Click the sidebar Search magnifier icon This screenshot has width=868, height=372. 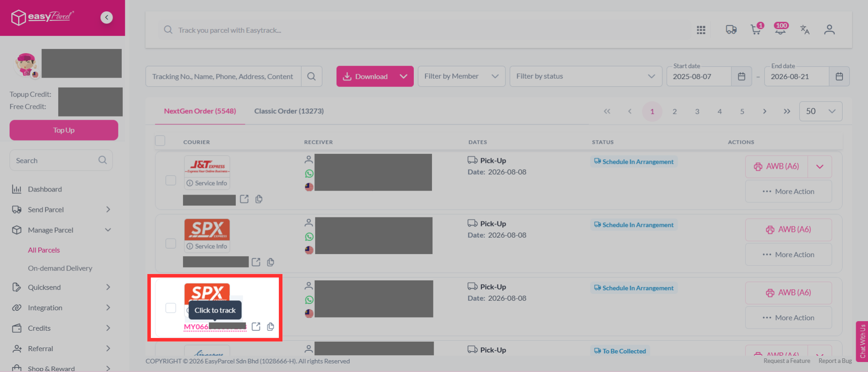click(103, 160)
